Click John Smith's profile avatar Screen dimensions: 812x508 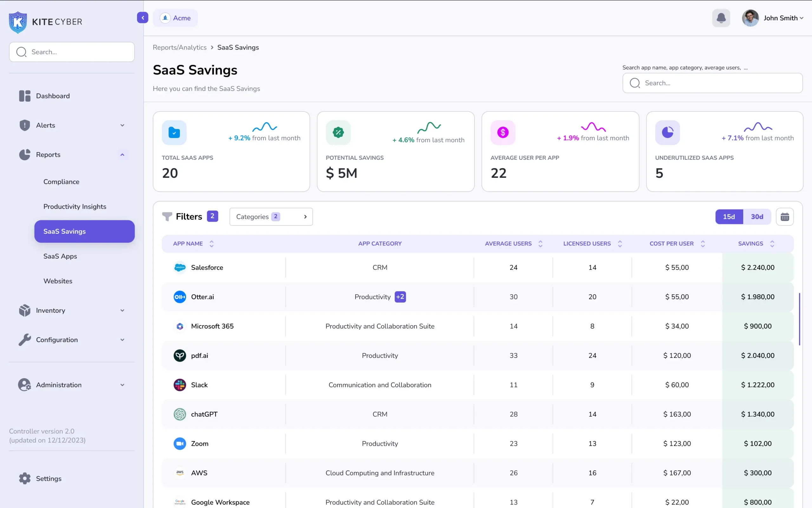tap(750, 18)
